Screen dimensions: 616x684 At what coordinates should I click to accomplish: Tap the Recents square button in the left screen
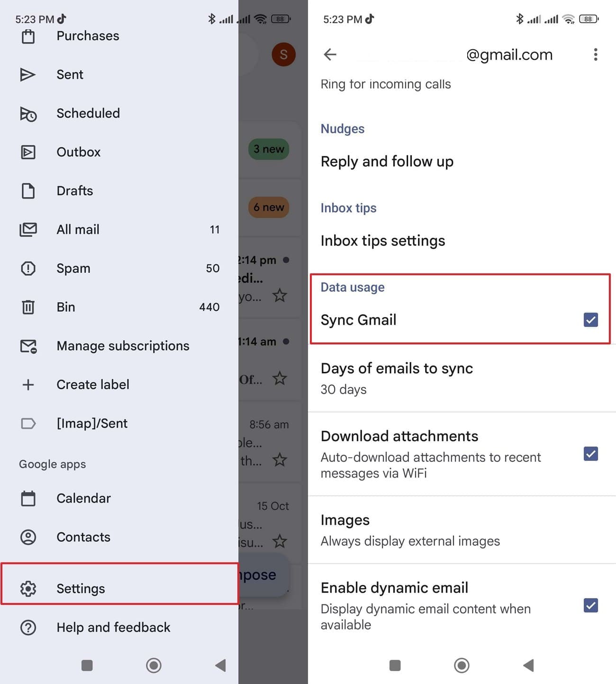click(87, 666)
